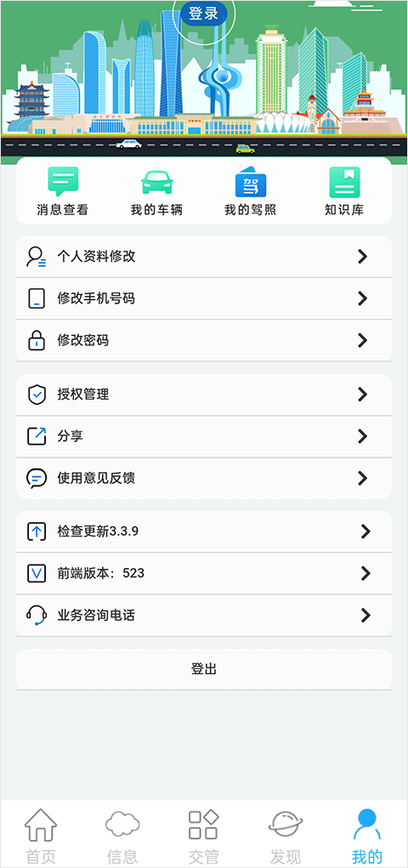
Task: Tap the 我的车辆 car icon
Action: [156, 182]
